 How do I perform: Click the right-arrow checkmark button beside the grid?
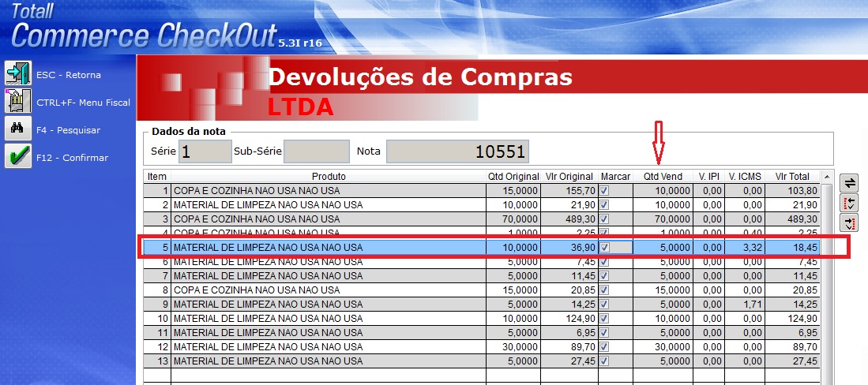tap(848, 223)
